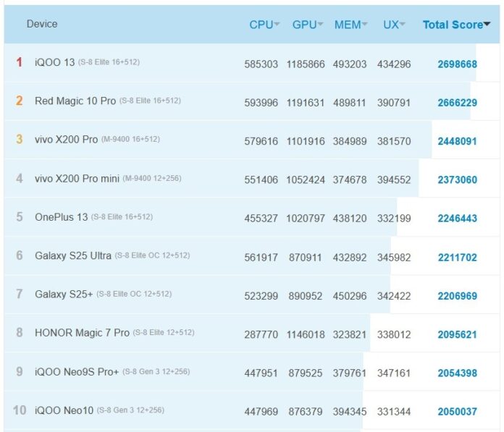
Task: Click GPU score 1191631
Action: pos(306,103)
